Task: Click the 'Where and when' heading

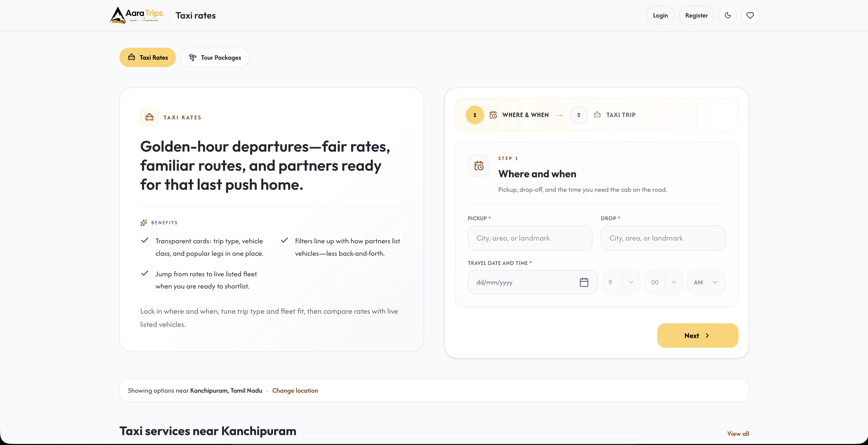Action: click(x=537, y=174)
